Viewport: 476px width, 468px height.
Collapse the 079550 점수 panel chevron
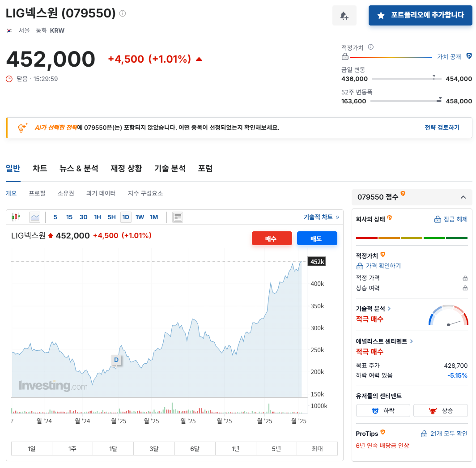coord(463,197)
